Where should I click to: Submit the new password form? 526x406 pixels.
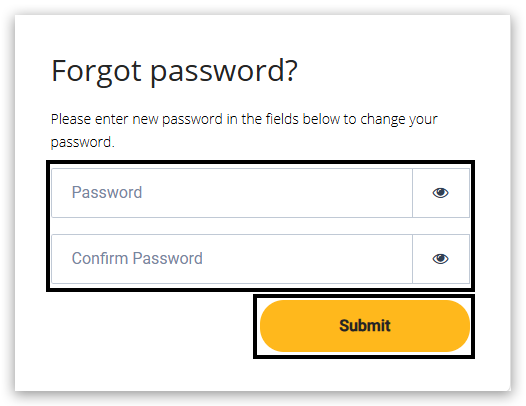coord(365,326)
